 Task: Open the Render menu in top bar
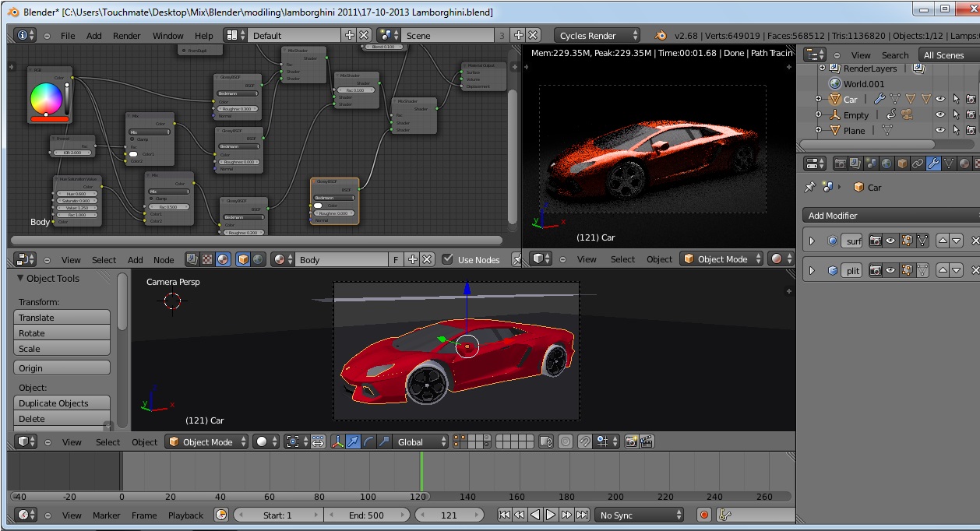[127, 35]
